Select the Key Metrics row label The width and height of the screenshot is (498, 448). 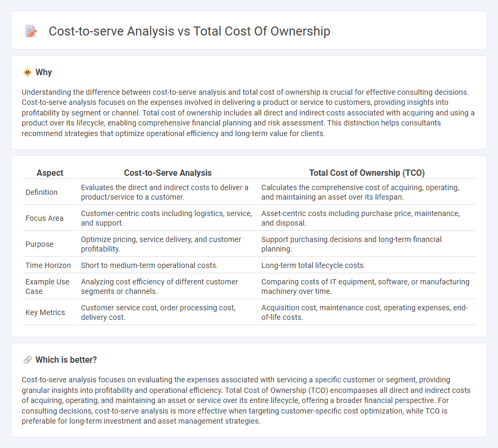point(45,312)
